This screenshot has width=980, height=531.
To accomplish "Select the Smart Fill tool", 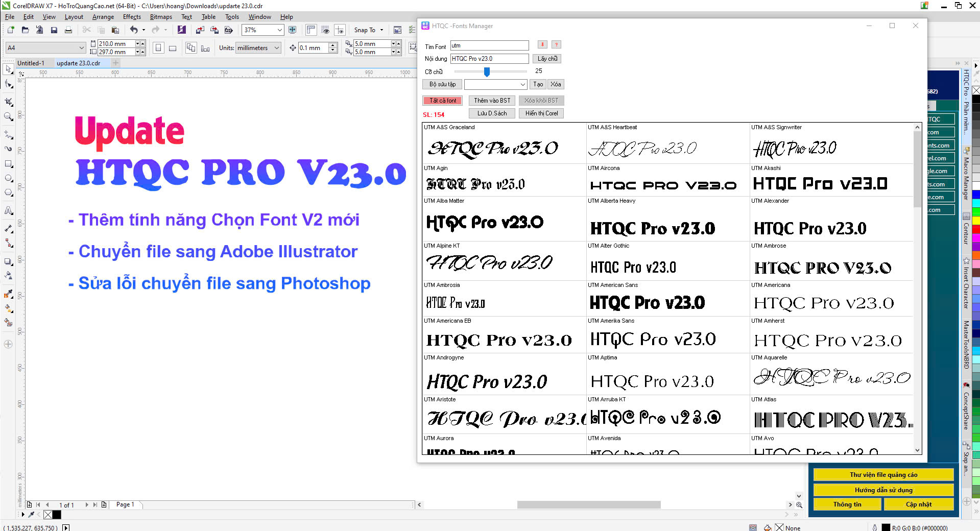I will coord(8,322).
